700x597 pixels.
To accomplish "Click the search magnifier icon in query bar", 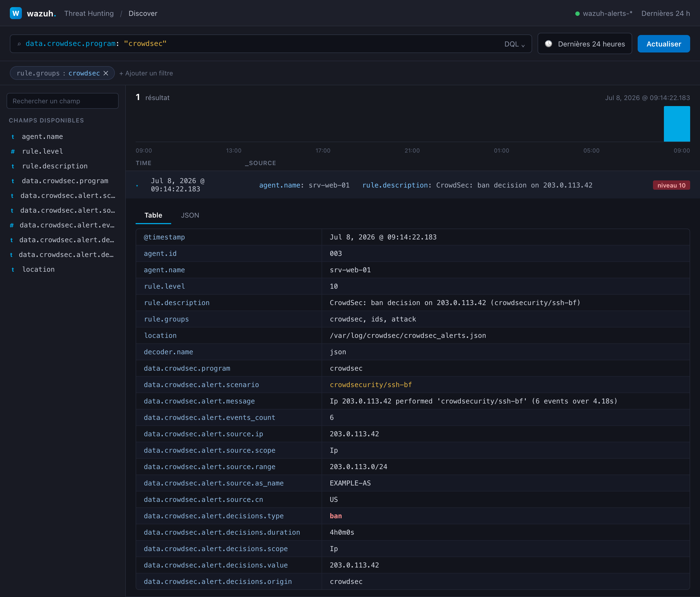I will 19,44.
